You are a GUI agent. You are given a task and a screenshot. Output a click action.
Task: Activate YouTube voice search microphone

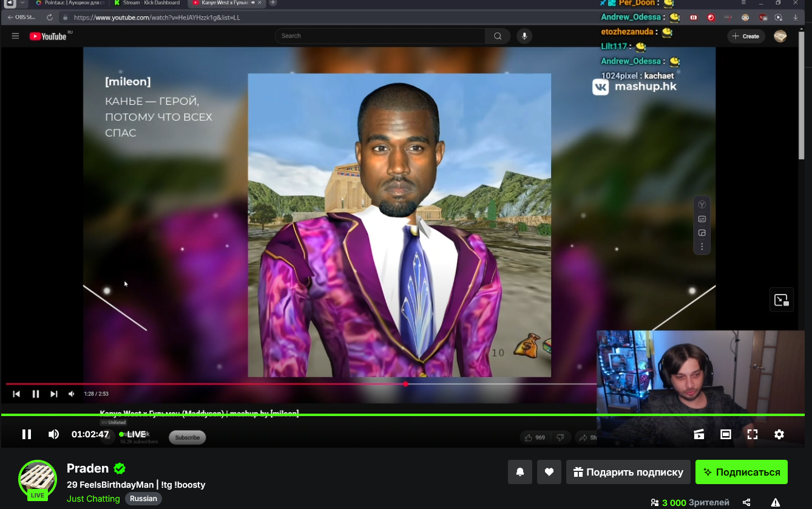(525, 36)
